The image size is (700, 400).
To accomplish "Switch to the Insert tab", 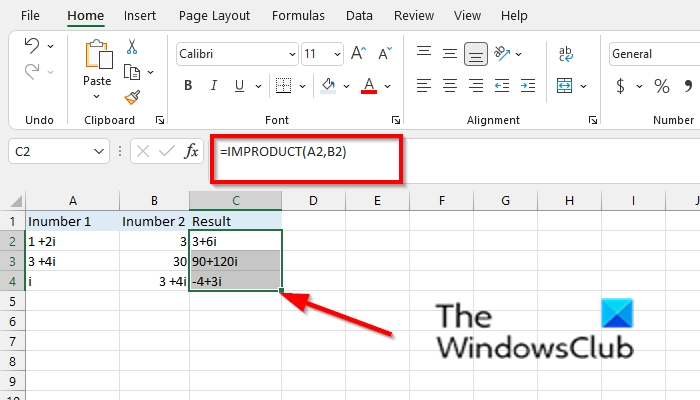I will point(140,16).
